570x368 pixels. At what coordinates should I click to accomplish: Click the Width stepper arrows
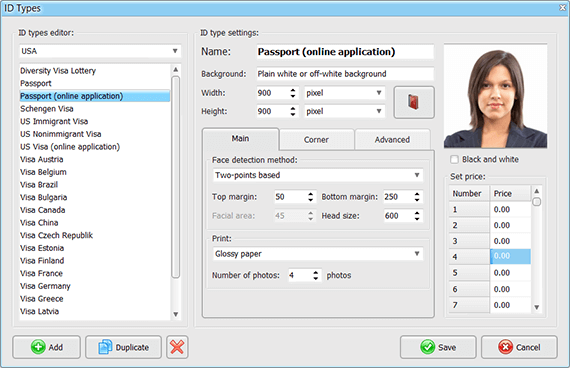click(x=293, y=93)
